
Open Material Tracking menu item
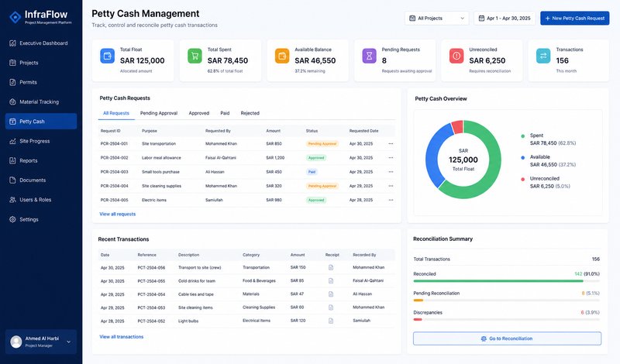pos(41,101)
